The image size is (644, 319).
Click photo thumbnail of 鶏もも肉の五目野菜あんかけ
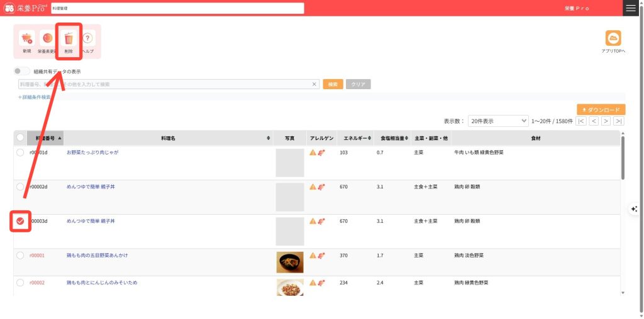290,262
